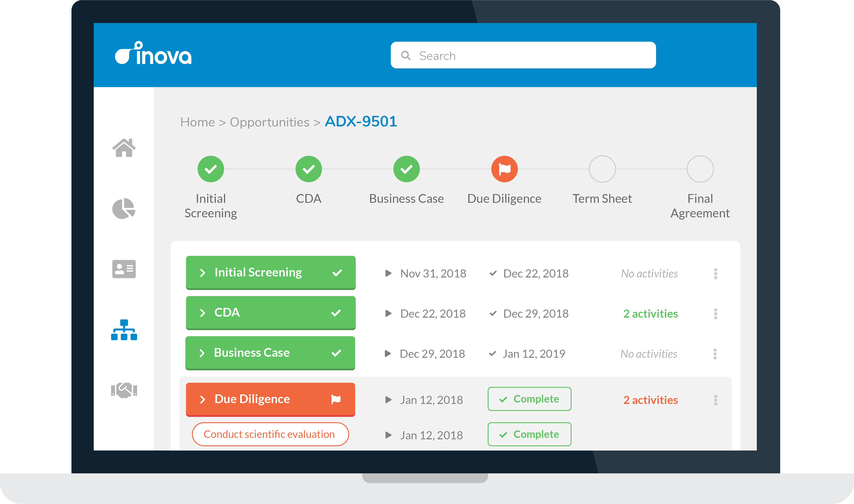Select the flagged Due Diligence progress step
Image resolution: width=854 pixels, height=504 pixels.
tap(504, 169)
